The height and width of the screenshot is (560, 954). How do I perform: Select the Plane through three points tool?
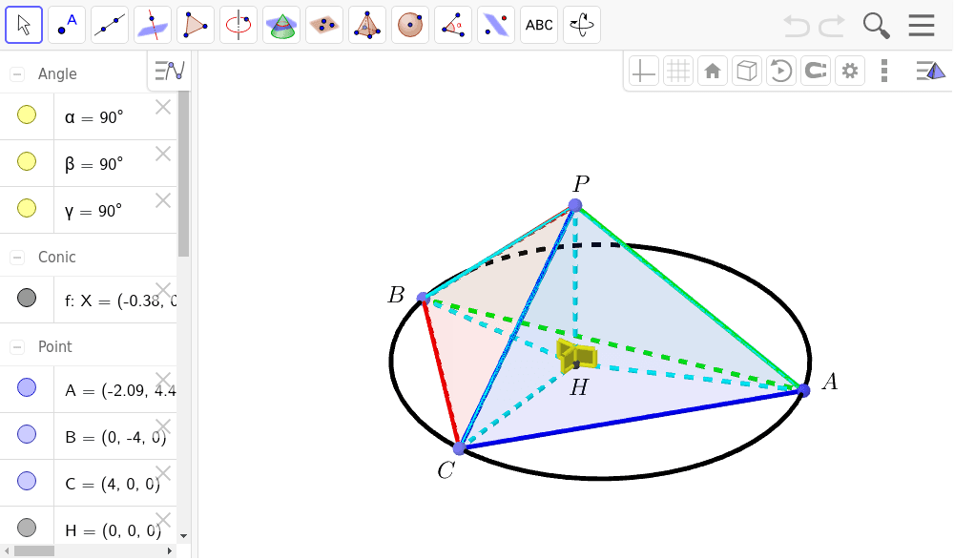pyautogui.click(x=324, y=25)
